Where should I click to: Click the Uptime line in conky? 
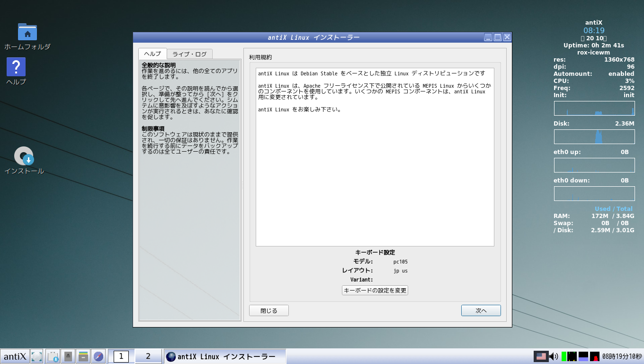pyautogui.click(x=594, y=45)
